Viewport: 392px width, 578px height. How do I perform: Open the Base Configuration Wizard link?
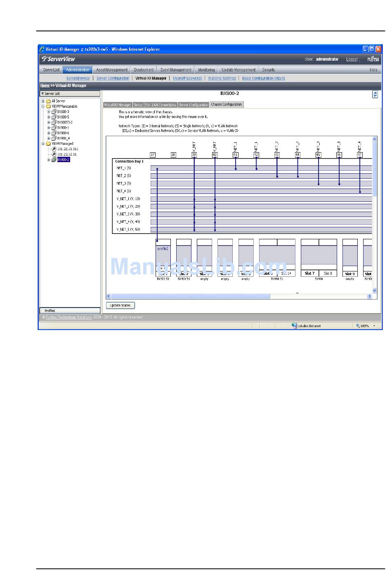tap(263, 78)
